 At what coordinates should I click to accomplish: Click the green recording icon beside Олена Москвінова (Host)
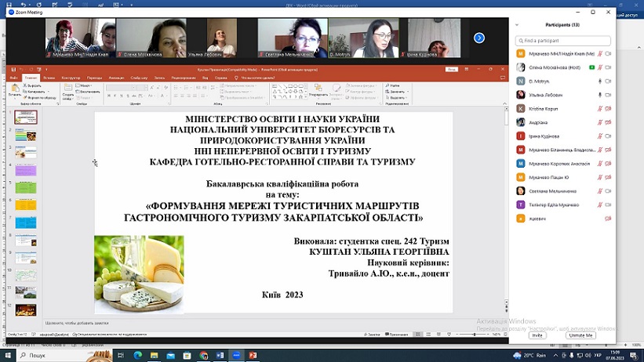591,67
